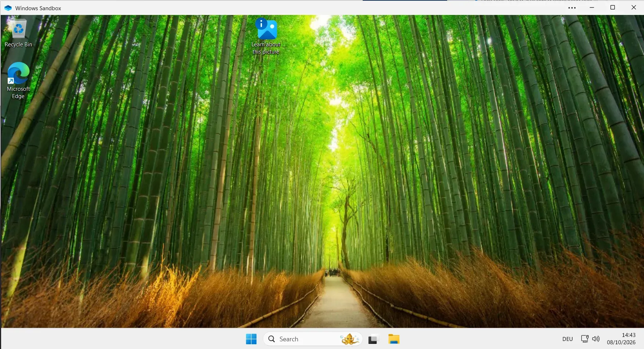Open Task View from the taskbar

(x=373, y=339)
